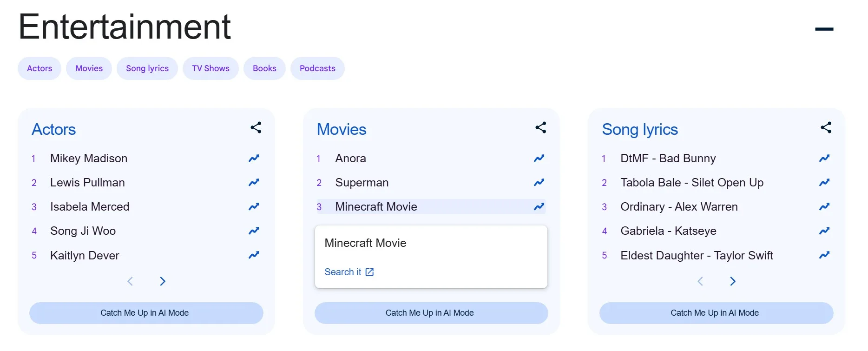Select Eldest Daughter - Taylor Swift entry

click(x=697, y=255)
